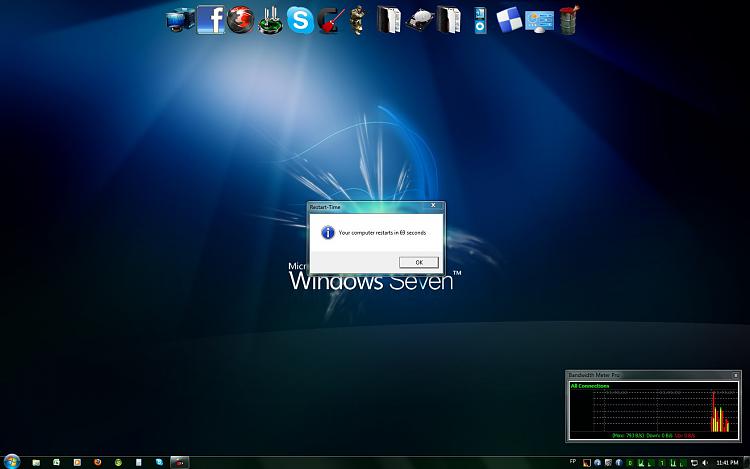Open Windows Explorer folder on taskbar
The height and width of the screenshot is (469, 750).
click(x=36, y=462)
